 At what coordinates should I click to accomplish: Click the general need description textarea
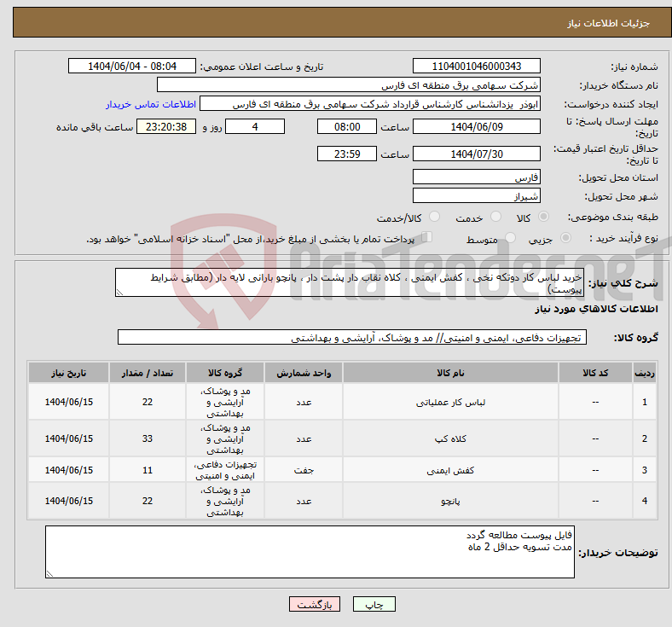point(350,282)
